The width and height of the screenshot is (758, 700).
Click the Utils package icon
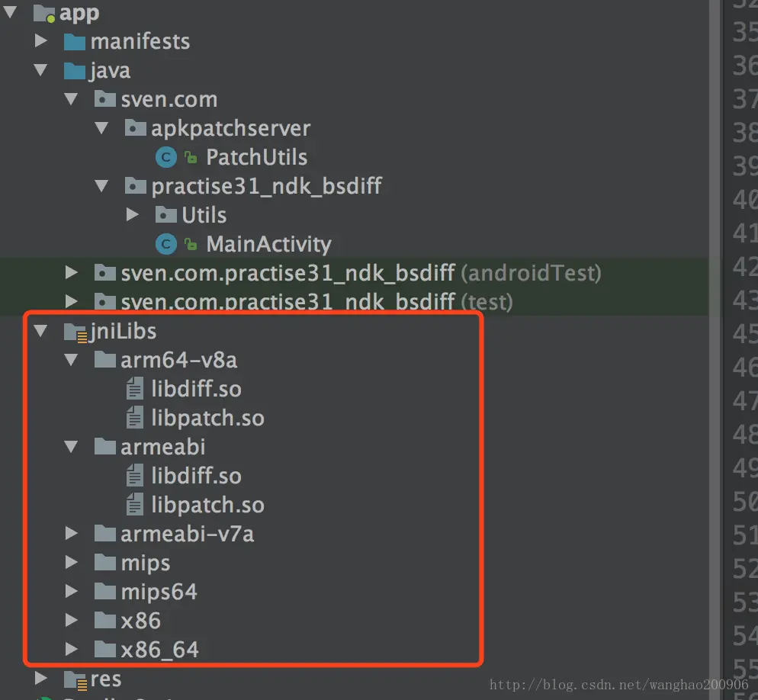click(x=165, y=214)
